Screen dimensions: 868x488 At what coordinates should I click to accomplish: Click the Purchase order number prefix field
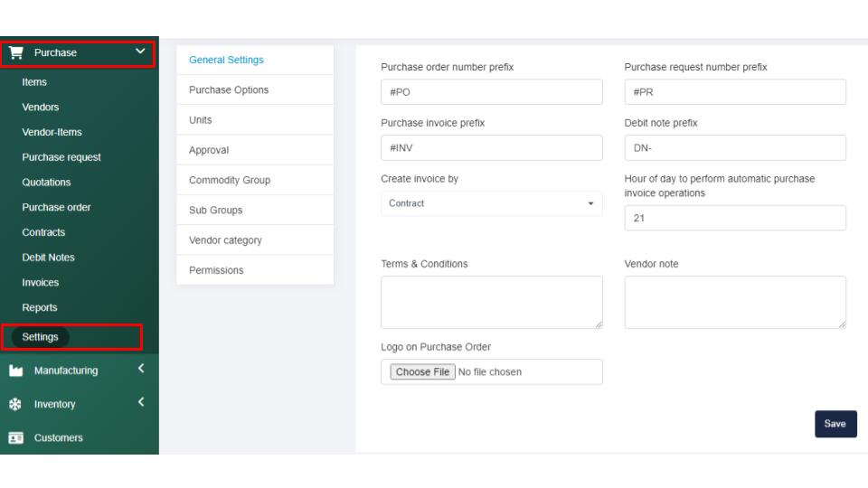coord(491,92)
